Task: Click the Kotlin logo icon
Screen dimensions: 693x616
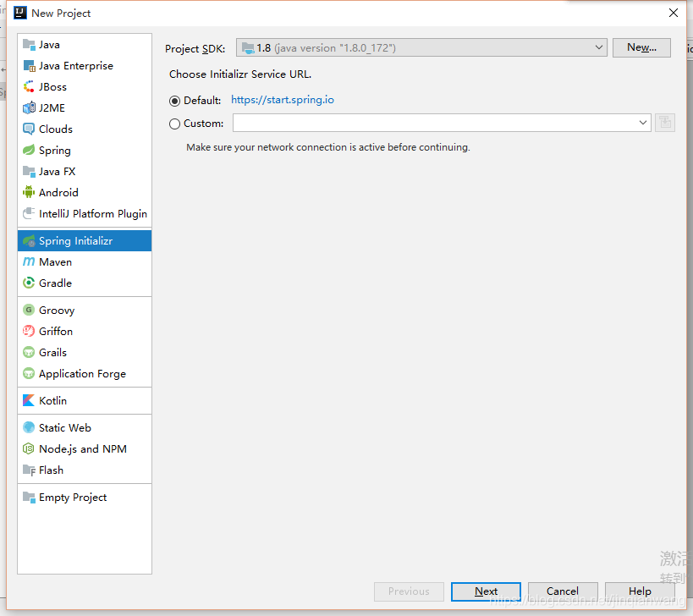Action: click(x=29, y=400)
